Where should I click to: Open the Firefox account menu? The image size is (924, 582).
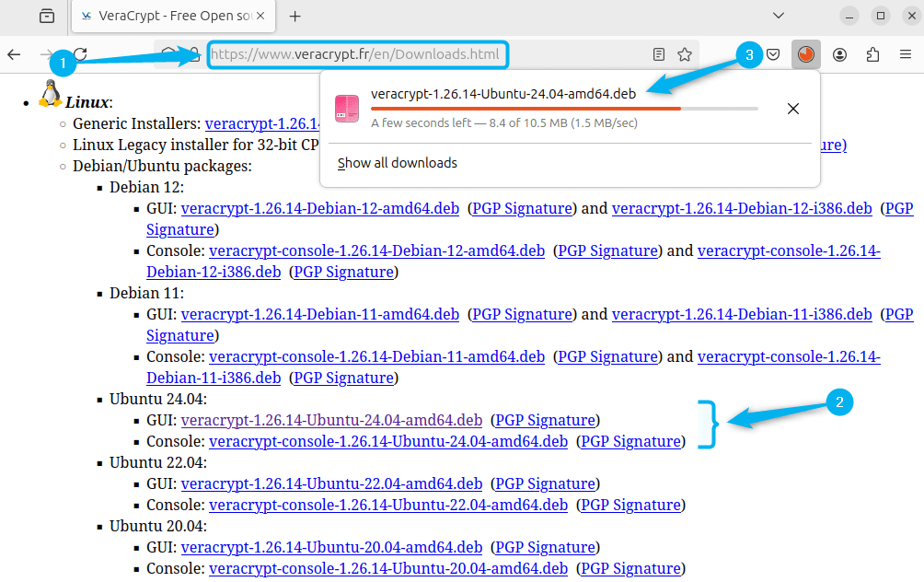point(839,54)
